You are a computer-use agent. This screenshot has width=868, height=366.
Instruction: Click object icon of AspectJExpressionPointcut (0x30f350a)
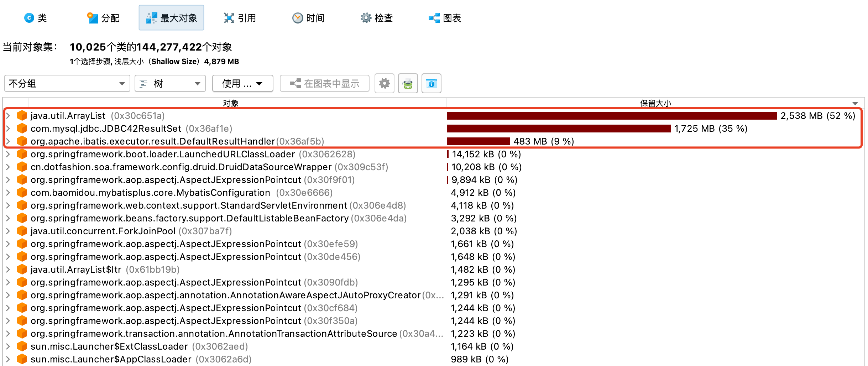tap(22, 320)
